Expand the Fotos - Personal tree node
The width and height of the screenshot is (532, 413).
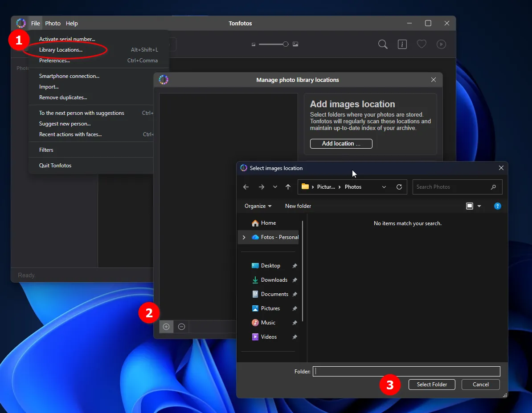pyautogui.click(x=244, y=237)
